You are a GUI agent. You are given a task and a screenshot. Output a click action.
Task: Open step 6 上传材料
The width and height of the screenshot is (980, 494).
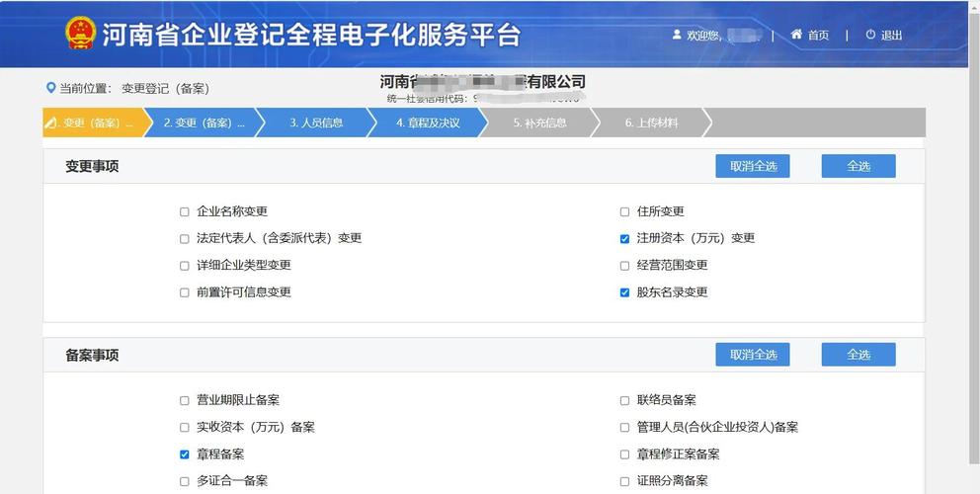(x=651, y=123)
